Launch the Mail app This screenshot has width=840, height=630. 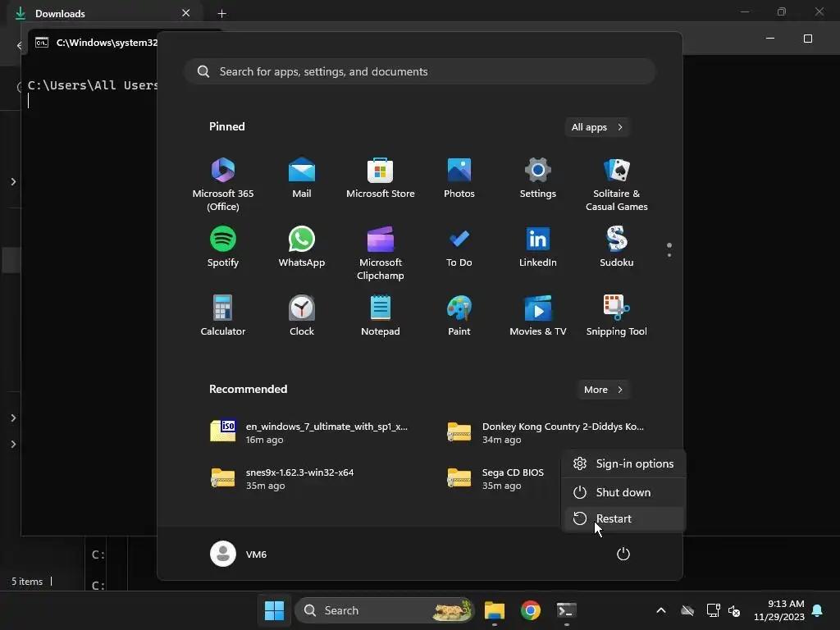pyautogui.click(x=302, y=179)
